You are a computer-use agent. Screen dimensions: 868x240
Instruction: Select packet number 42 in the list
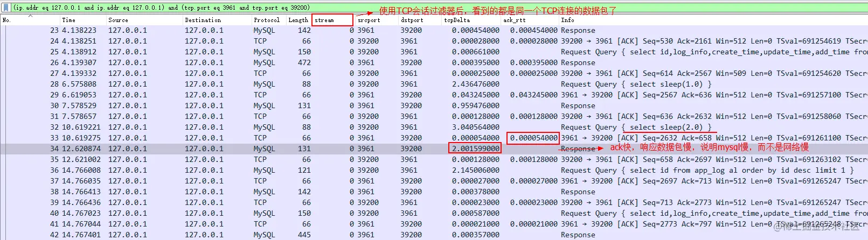(434, 235)
